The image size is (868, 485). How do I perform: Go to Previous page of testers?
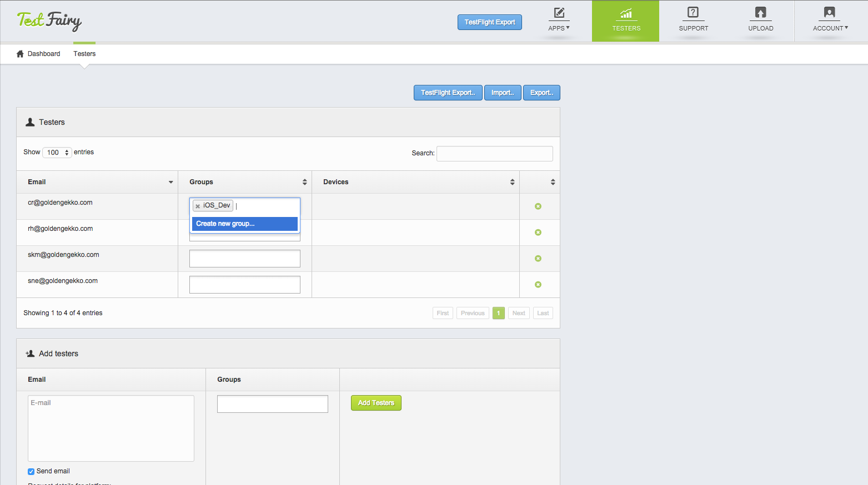click(x=473, y=313)
